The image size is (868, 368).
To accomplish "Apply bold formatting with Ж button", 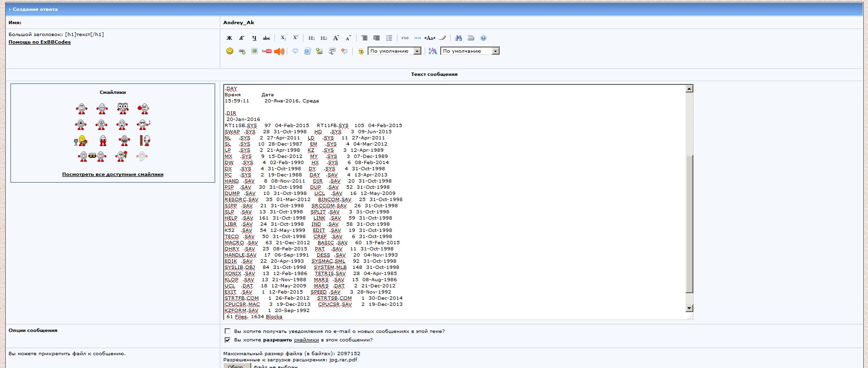I will pyautogui.click(x=229, y=38).
